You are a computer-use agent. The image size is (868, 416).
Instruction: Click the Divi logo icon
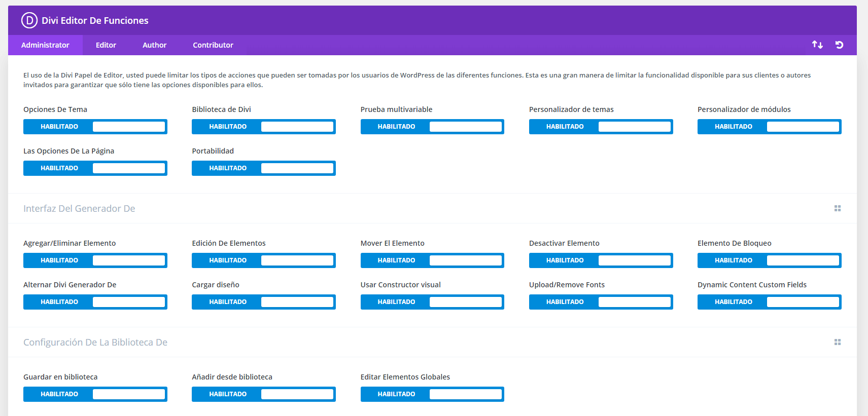point(29,20)
